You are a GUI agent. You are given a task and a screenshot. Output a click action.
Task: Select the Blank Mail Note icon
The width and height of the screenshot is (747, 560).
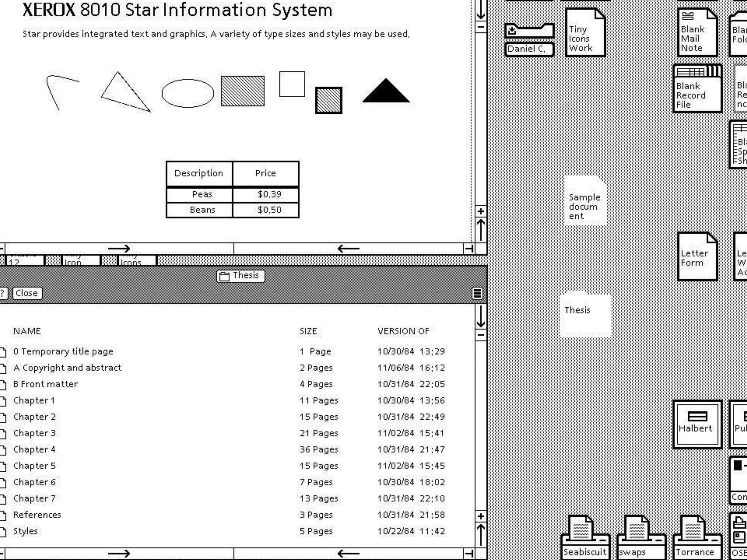697,33
